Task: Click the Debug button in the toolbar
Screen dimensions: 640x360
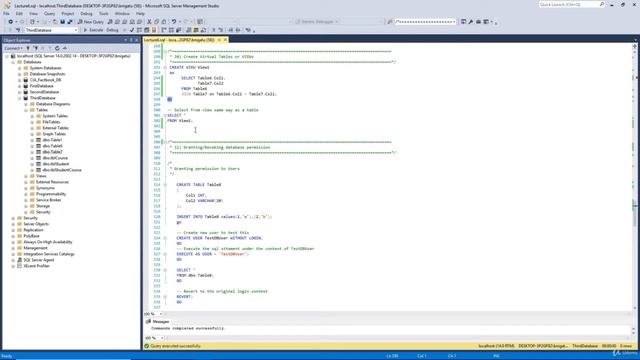Action: [112, 30]
